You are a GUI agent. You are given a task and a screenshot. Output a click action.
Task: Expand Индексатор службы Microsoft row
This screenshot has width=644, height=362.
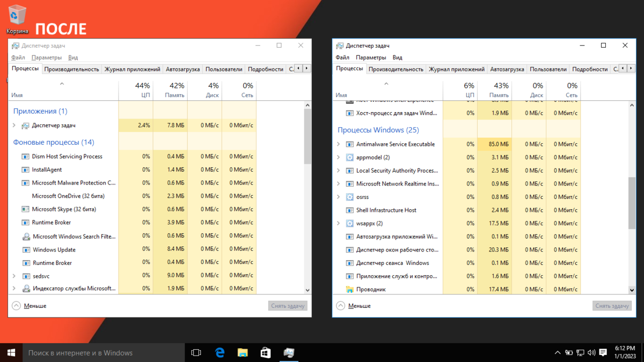14,289
